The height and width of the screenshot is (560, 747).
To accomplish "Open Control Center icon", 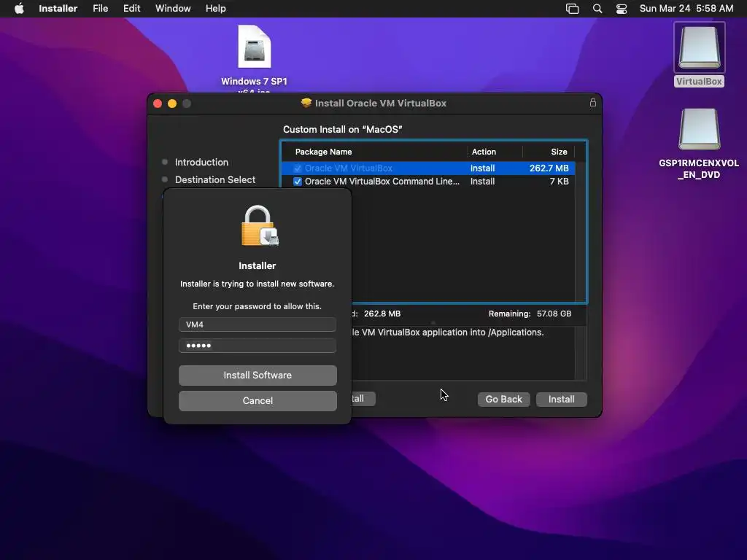I will pyautogui.click(x=622, y=9).
